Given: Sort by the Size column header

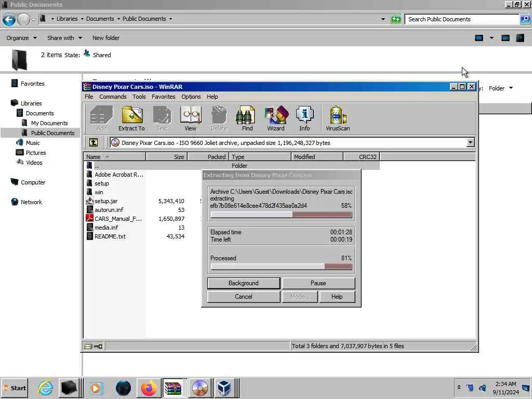Looking at the screenshot, I should click(167, 157).
